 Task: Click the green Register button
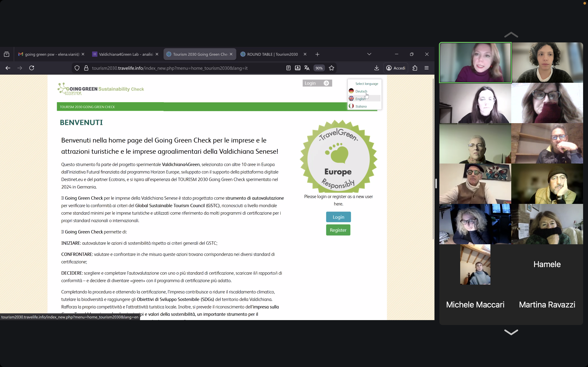pyautogui.click(x=338, y=230)
